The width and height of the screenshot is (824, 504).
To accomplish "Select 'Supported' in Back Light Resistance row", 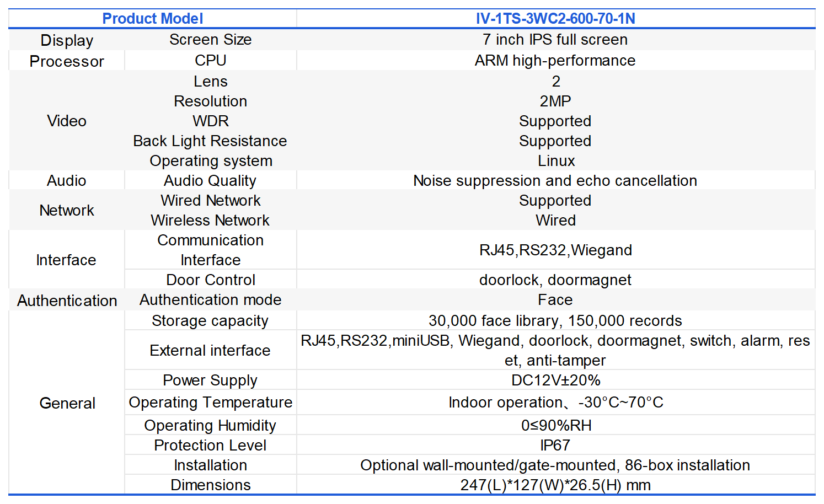I will 555,141.
